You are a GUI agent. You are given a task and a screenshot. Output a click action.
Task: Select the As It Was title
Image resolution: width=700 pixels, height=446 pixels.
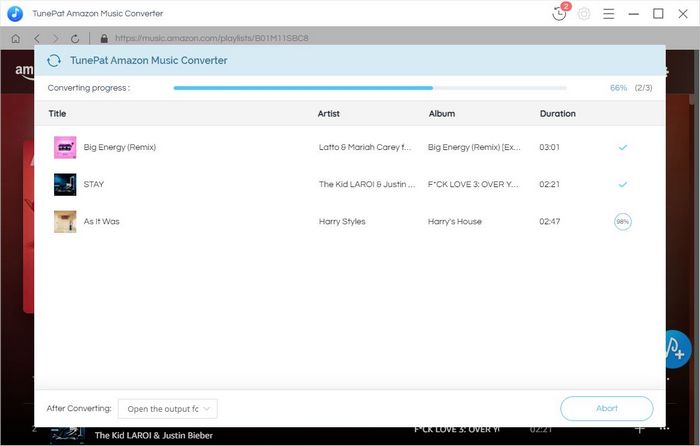101,221
